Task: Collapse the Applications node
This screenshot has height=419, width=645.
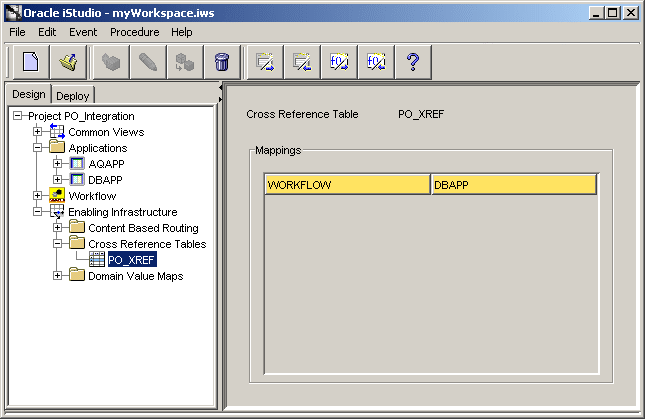Action: 37,148
